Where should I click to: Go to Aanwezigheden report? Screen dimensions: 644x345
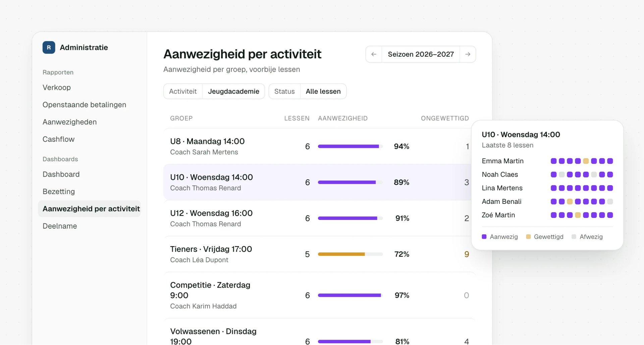(x=69, y=122)
